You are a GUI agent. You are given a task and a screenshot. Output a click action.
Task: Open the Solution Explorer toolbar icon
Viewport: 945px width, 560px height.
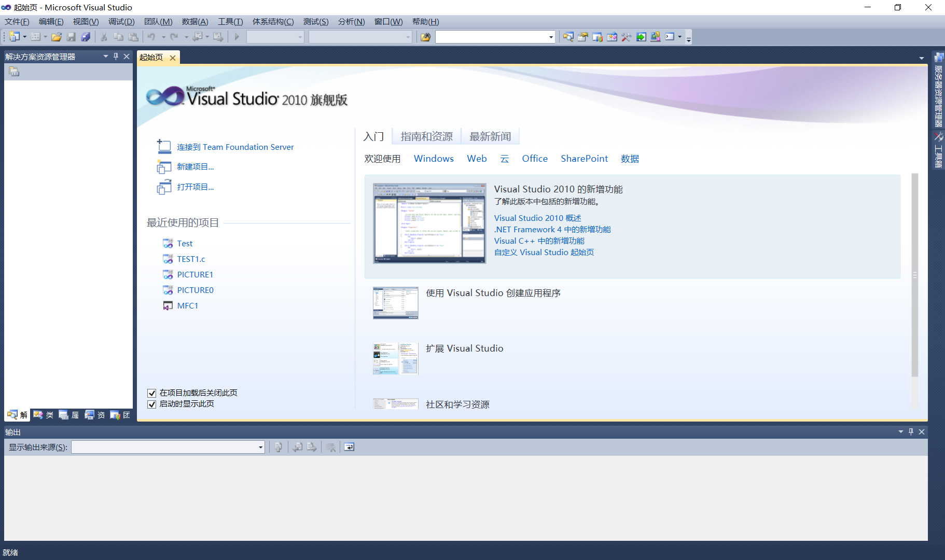(568, 37)
